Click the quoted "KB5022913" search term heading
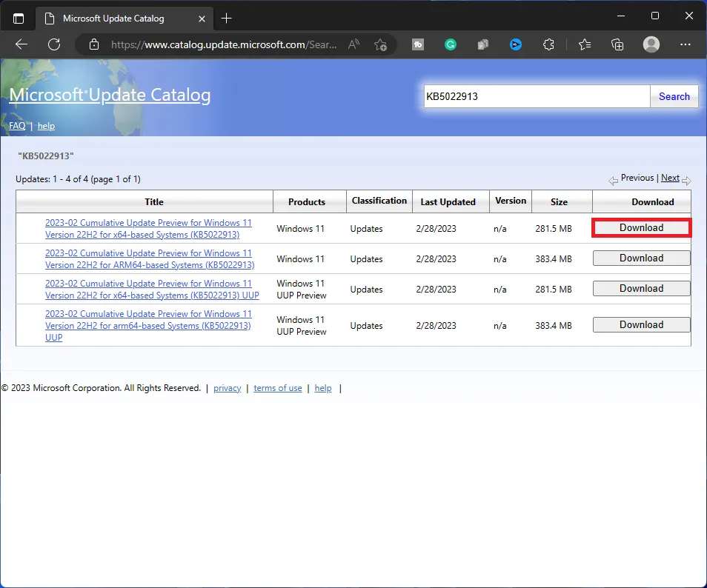This screenshot has height=588, width=707. pyautogui.click(x=46, y=156)
